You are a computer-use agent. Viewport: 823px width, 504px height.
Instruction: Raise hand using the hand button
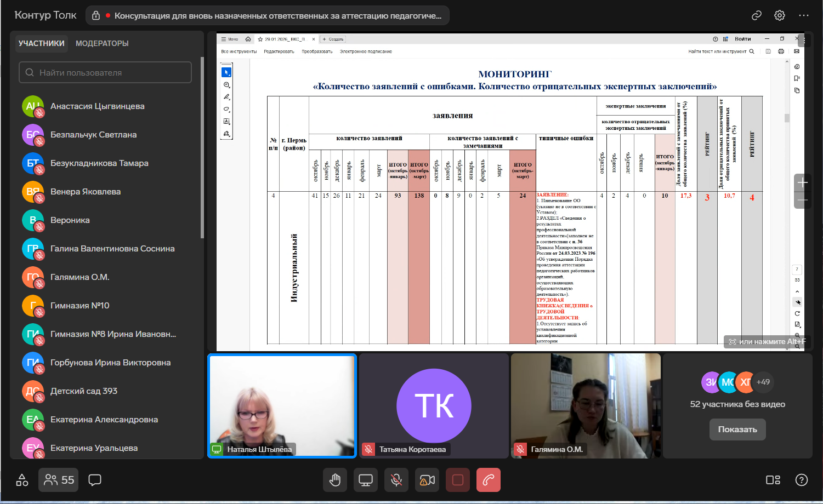click(335, 480)
